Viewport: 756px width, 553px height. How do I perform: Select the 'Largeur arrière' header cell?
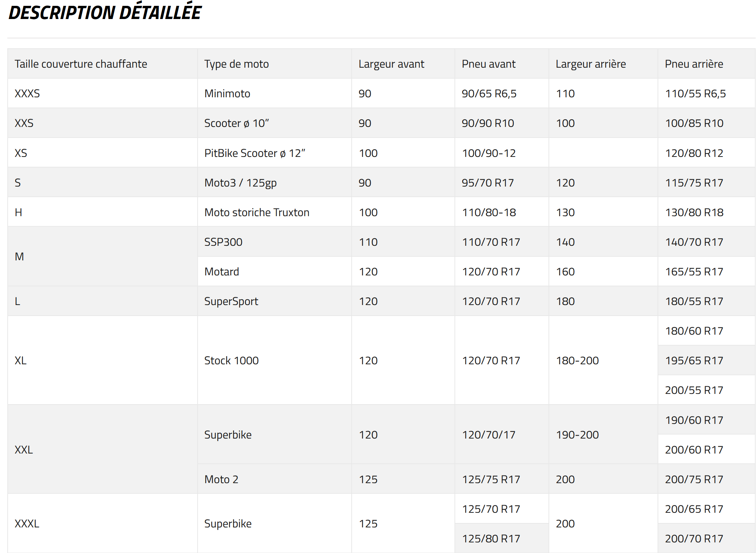tap(591, 64)
